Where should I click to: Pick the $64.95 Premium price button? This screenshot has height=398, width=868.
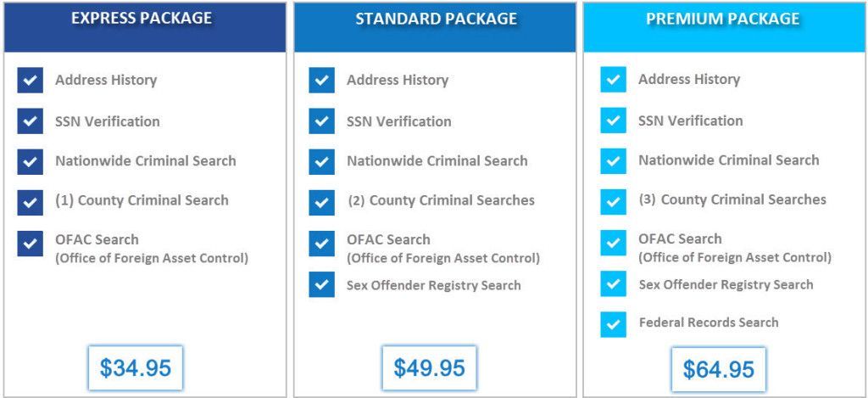719,369
